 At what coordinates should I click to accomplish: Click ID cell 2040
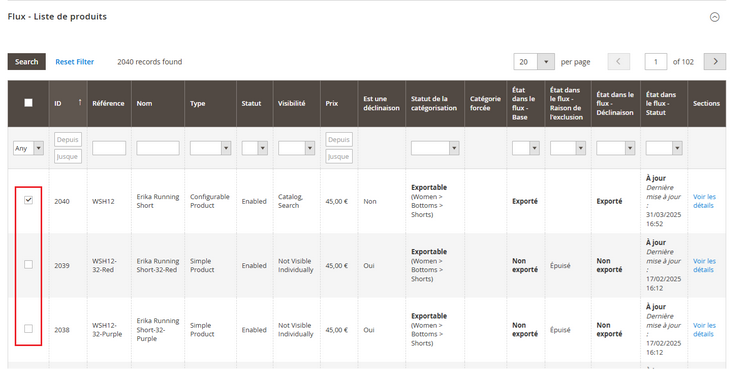click(x=62, y=201)
